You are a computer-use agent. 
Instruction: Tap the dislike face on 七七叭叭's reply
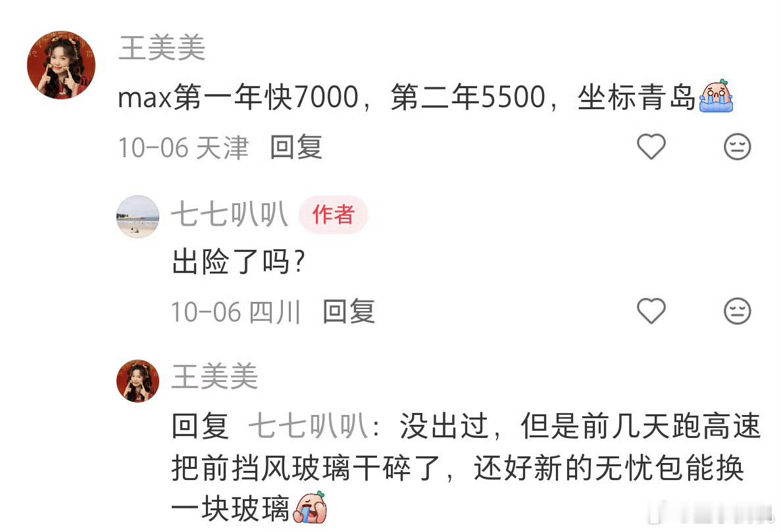[737, 311]
